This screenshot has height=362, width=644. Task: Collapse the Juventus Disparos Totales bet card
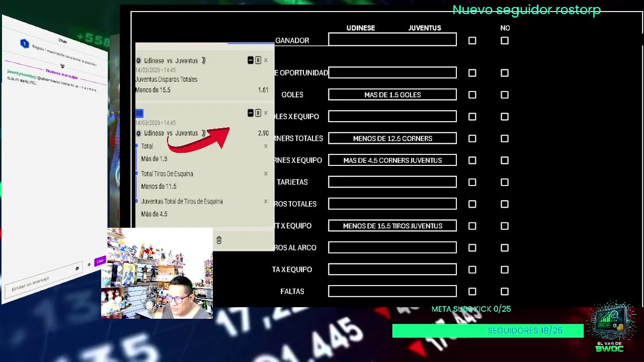(x=251, y=60)
